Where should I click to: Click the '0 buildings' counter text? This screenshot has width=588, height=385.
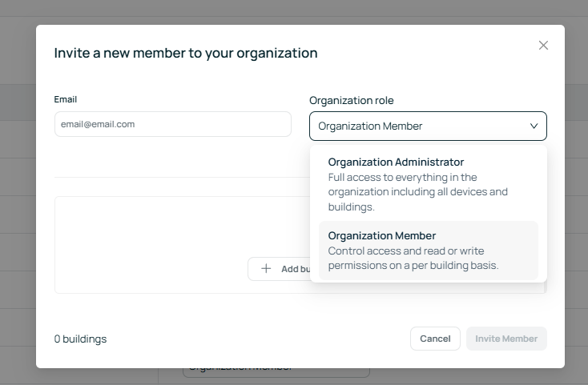tap(80, 339)
